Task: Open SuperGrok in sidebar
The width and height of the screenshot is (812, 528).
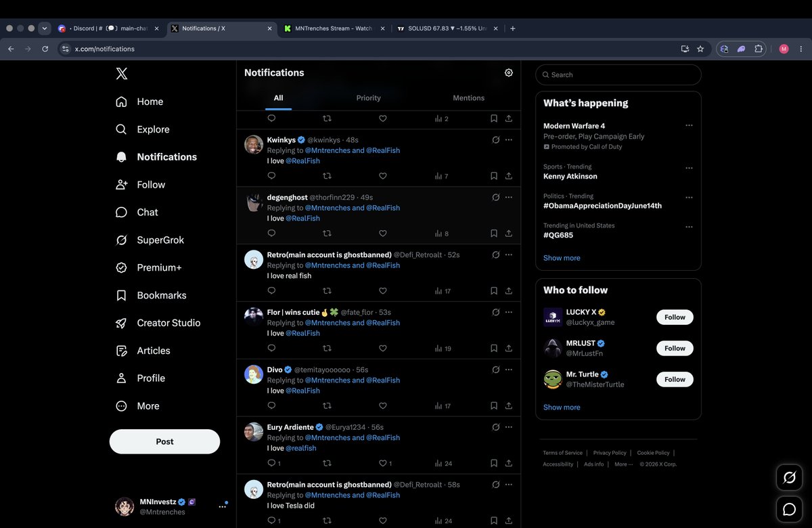Action: [150, 240]
